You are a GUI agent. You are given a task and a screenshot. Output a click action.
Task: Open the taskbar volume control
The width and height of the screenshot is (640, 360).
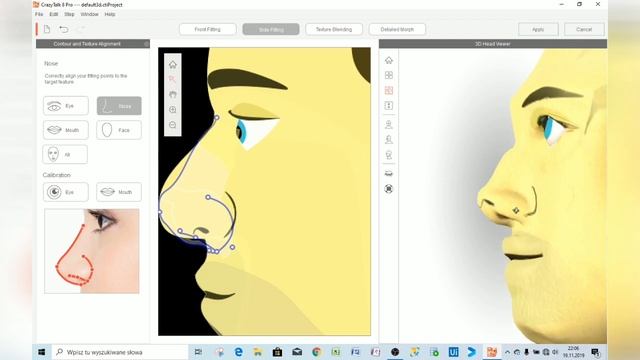point(555,352)
